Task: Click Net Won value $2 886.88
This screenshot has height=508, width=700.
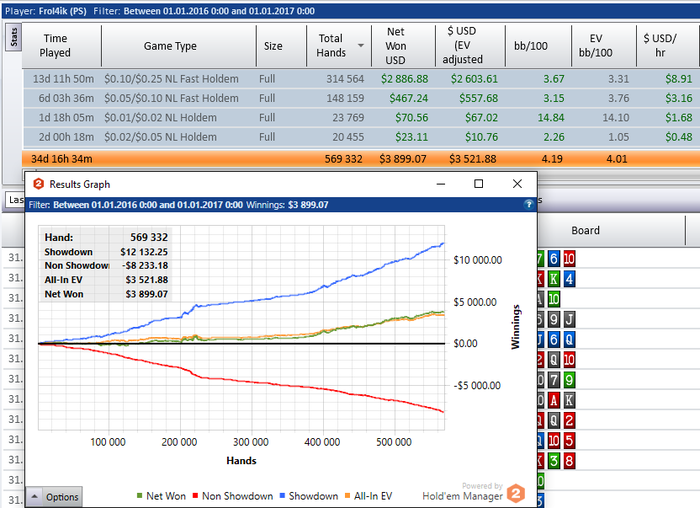Action: pyautogui.click(x=404, y=79)
